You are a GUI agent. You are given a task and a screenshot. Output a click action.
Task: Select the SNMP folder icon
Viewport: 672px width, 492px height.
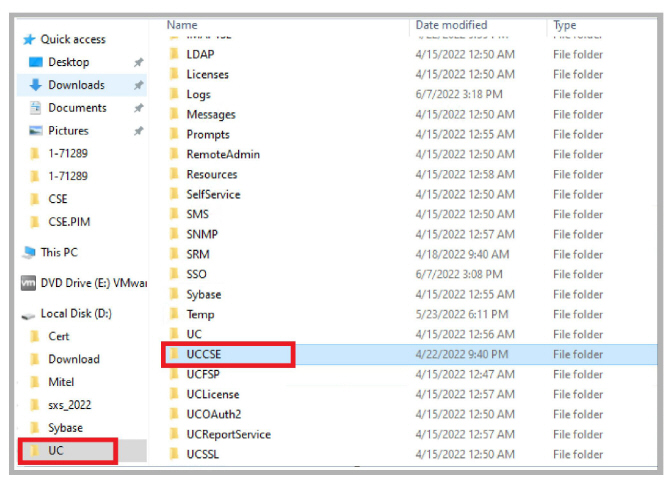pyautogui.click(x=174, y=234)
